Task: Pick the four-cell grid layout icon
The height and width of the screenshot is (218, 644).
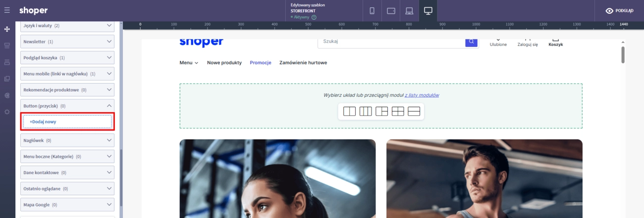Action: click(x=398, y=111)
